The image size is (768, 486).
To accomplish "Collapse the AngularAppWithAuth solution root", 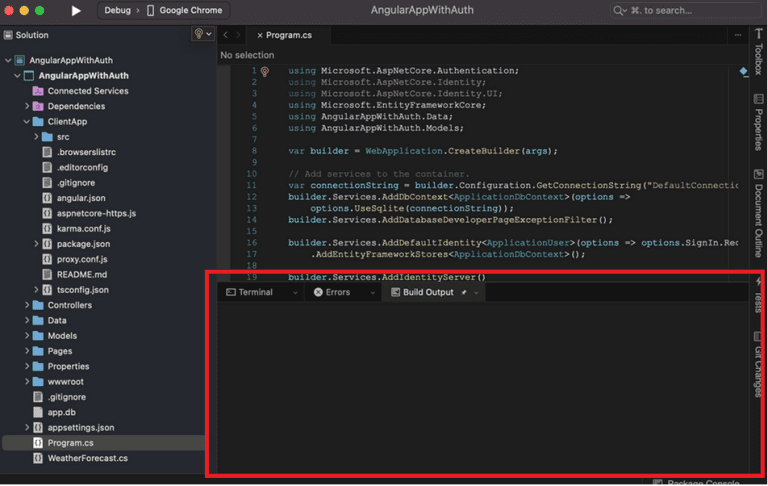I will coord(8,60).
